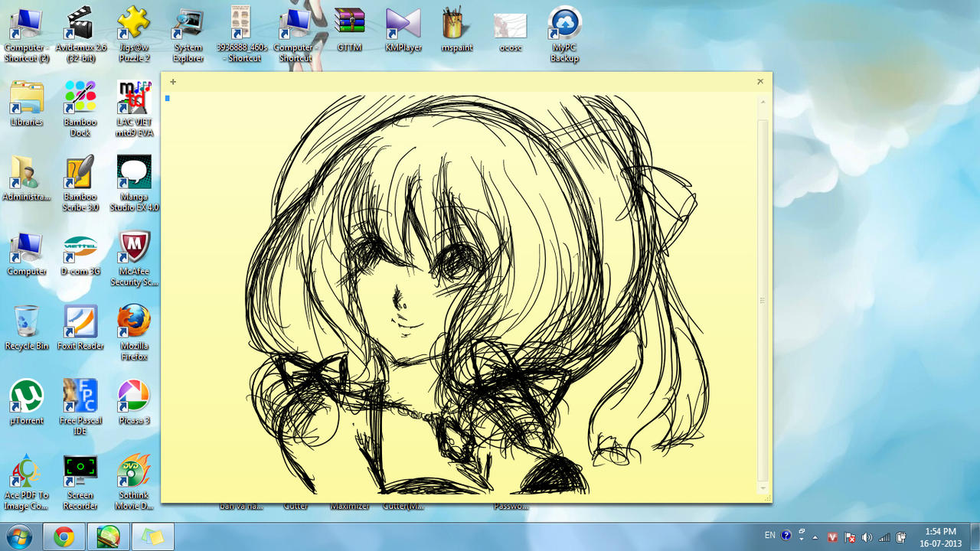
Task: Select the Jigs@w Puzzle 2 icon
Action: tap(134, 35)
